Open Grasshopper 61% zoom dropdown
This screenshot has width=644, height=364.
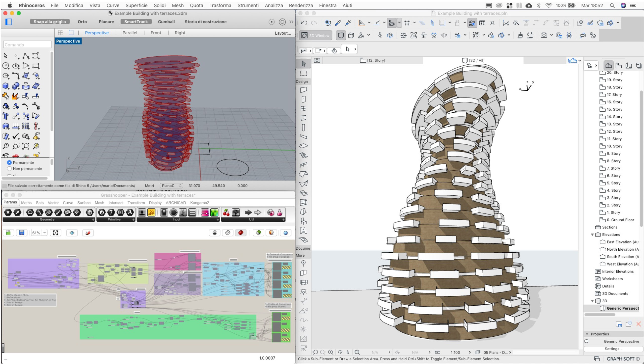(45, 233)
